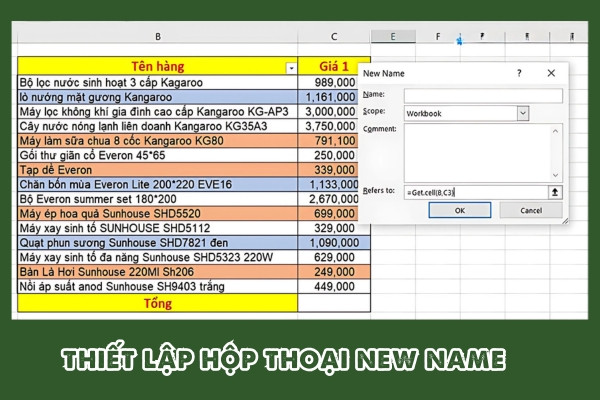Select price cell 339,000
This screenshot has width=600, height=400.
tap(328, 170)
